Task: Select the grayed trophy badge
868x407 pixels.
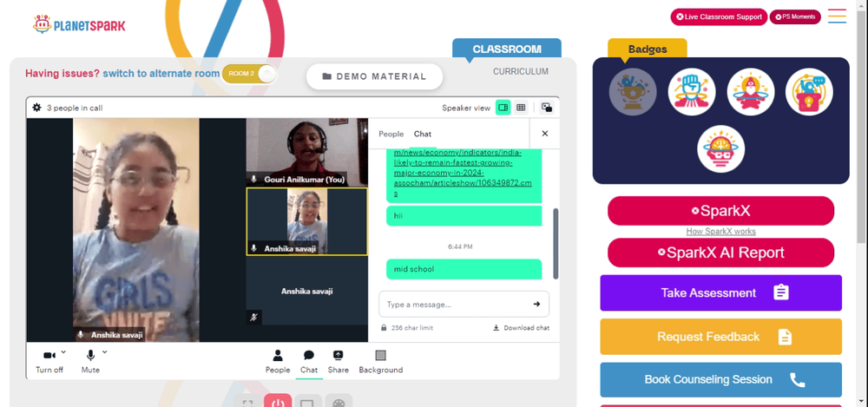Action: point(633,92)
